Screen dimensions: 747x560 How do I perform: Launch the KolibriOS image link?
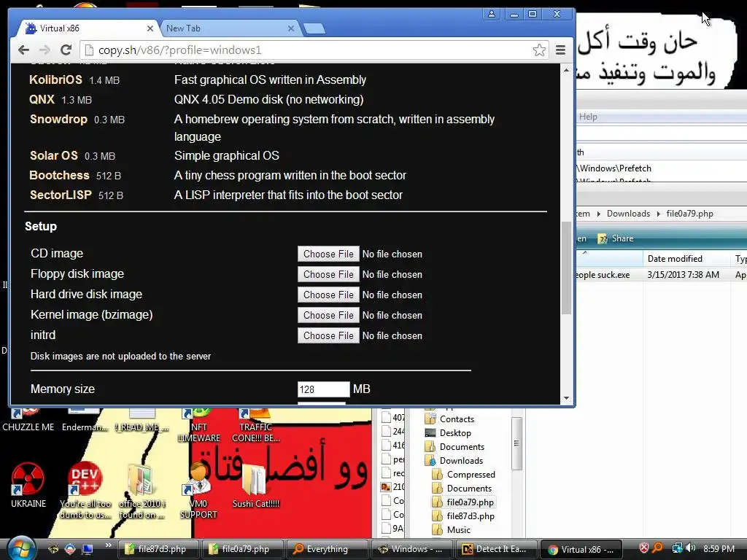(x=55, y=79)
